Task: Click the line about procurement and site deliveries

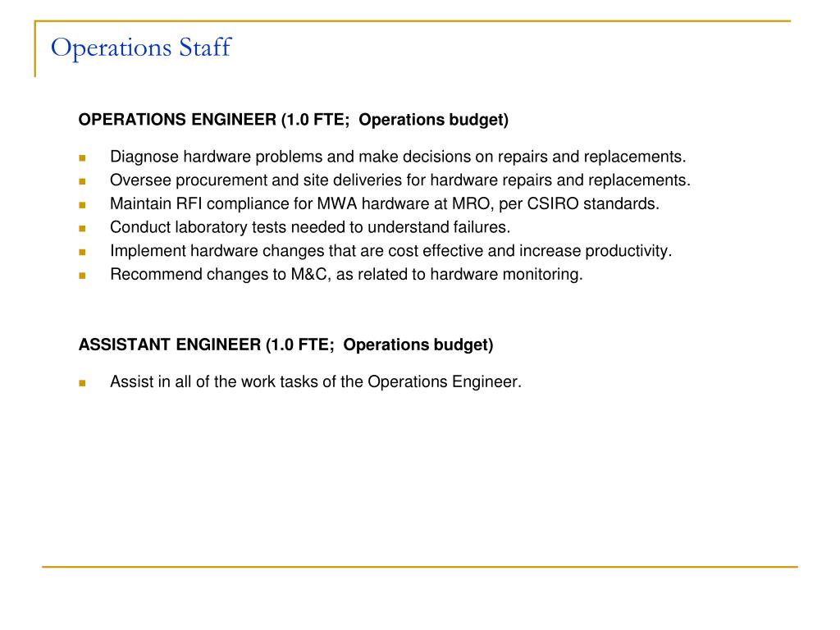Action: pos(400,180)
